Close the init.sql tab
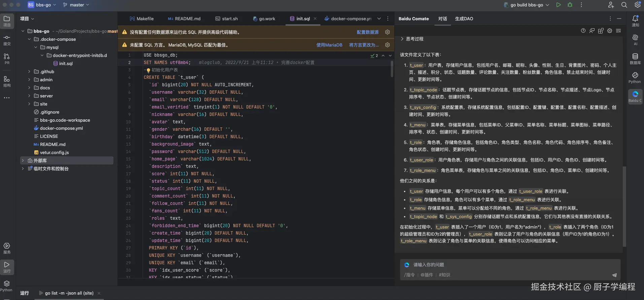 pos(315,19)
